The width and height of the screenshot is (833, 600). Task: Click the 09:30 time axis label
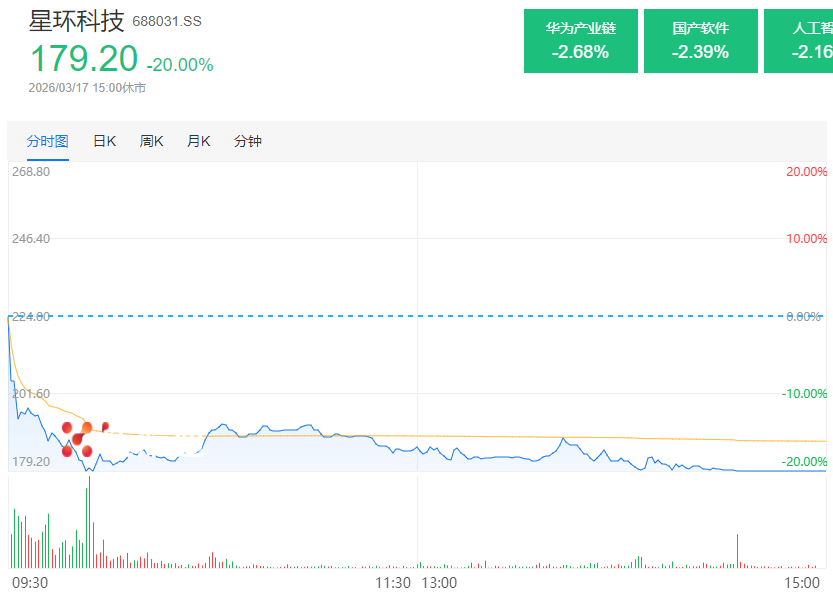point(30,582)
